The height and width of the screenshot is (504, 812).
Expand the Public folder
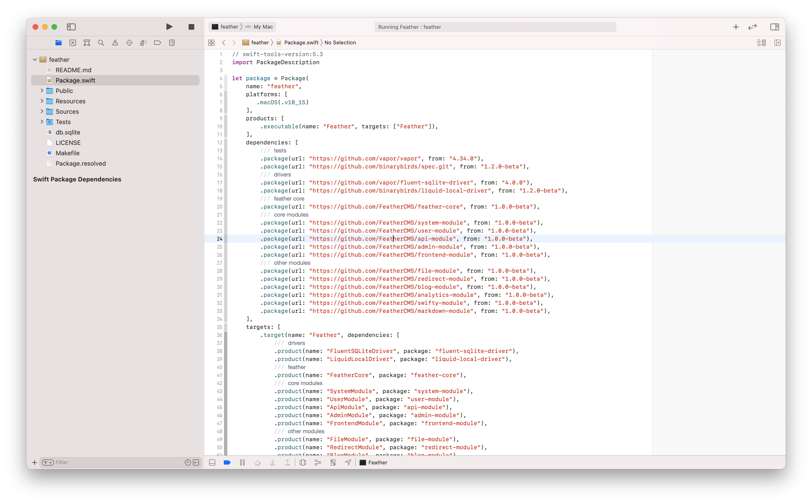(42, 91)
